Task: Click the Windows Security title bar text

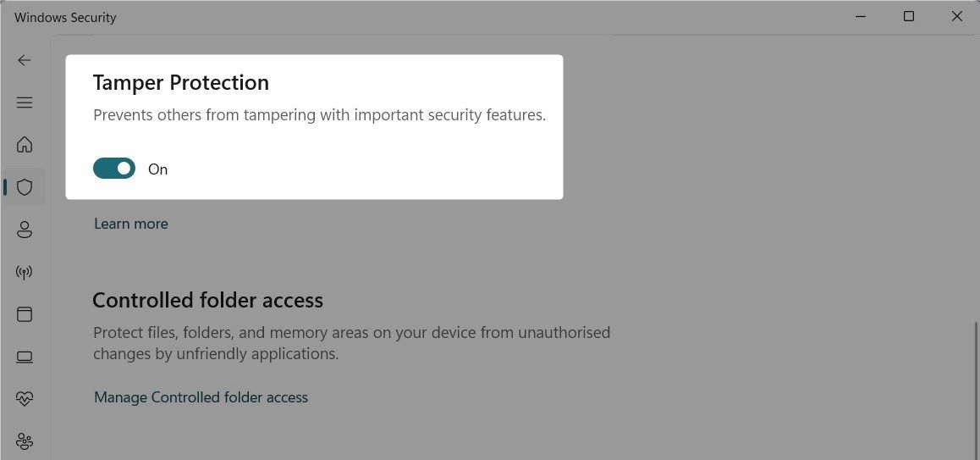Action: tap(65, 18)
